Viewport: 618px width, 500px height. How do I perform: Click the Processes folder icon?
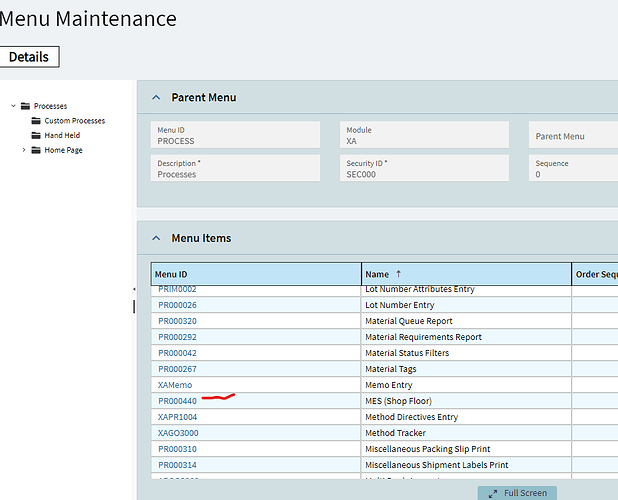pos(26,106)
